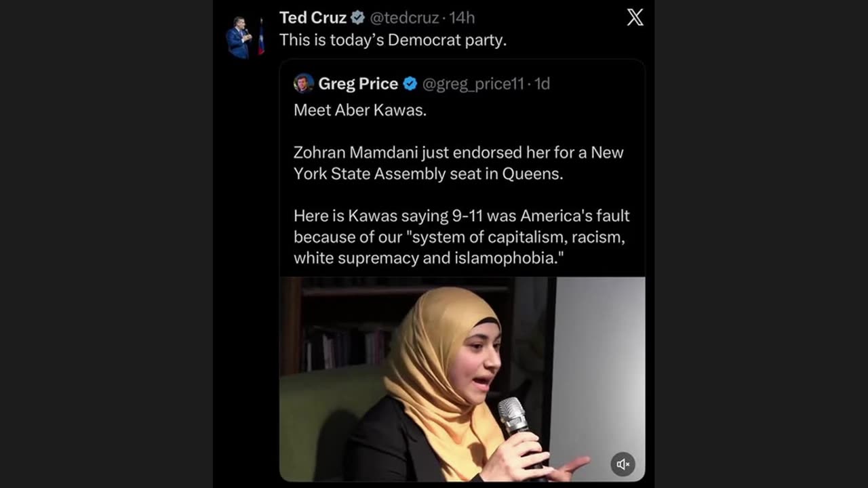Click the paragraph quoting Kawas on 9-11
This screenshot has height=488, width=868.
click(x=461, y=237)
